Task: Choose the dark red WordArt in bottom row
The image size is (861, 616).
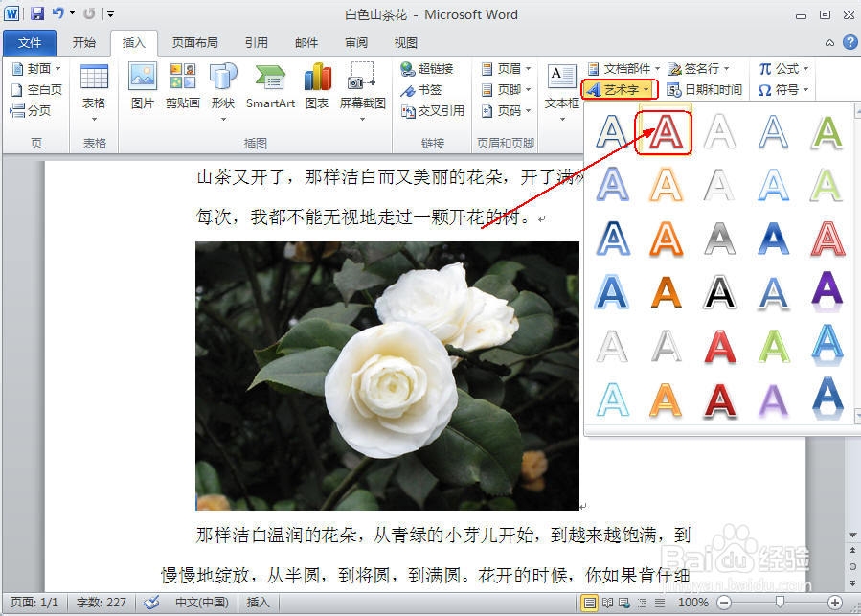Action: tap(719, 399)
